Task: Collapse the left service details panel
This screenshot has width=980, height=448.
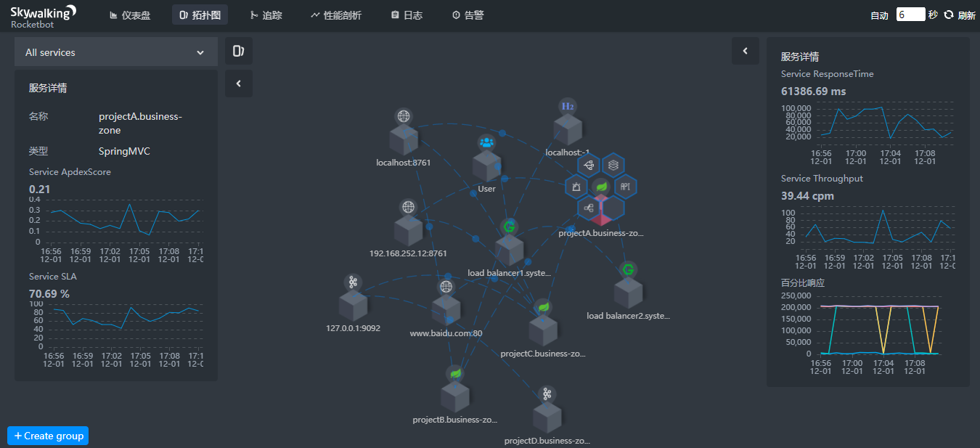Action: [x=238, y=84]
